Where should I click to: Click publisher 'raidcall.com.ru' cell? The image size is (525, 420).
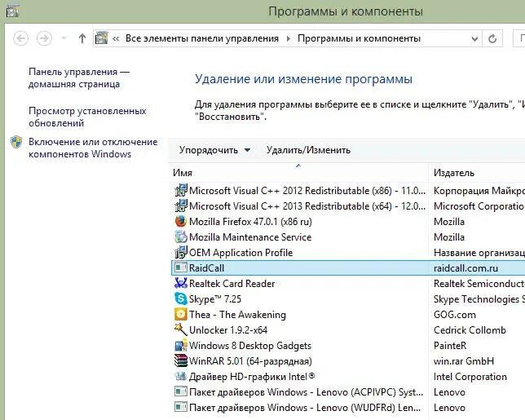click(x=465, y=268)
